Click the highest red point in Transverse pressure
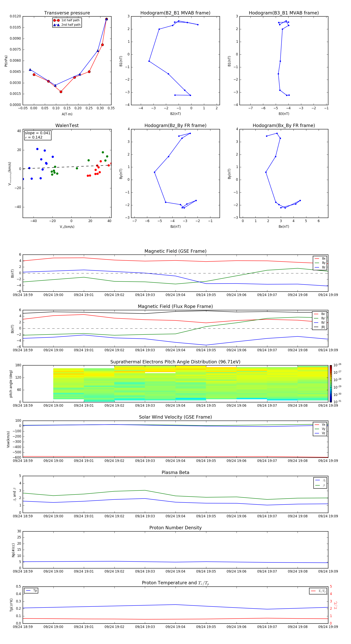This screenshot has width=351, height=644. pos(106,19)
